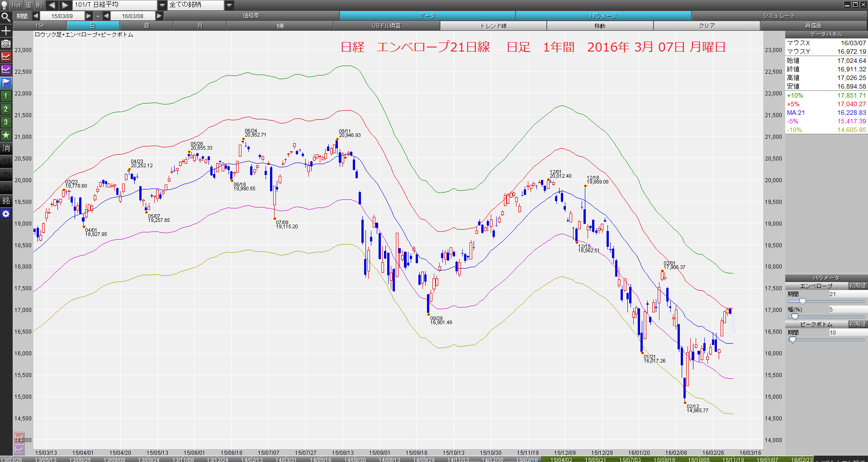Toggle the 価格帯 display button

251,16
